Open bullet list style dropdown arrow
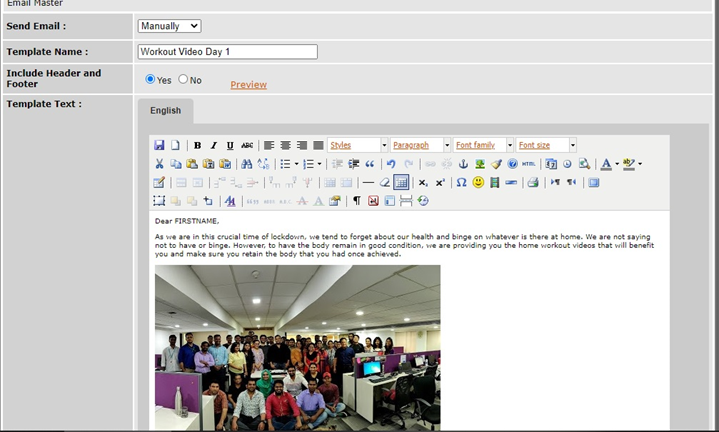The height and width of the screenshot is (432, 719). click(296, 164)
